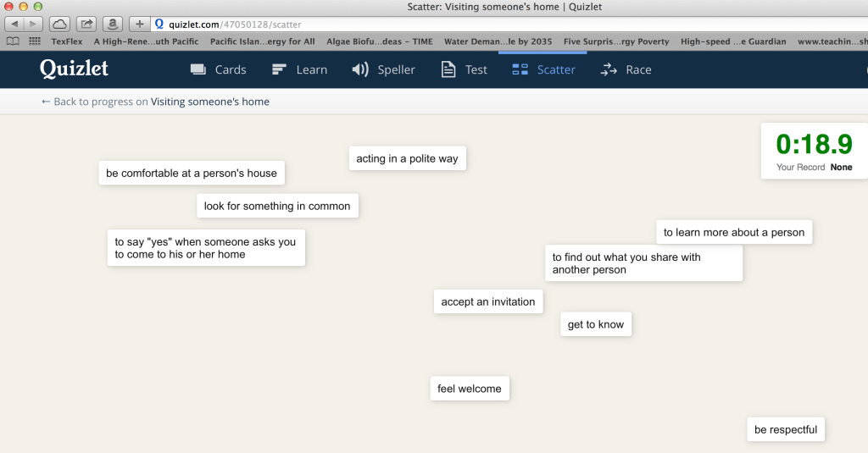Click 'Your Record None' text
This screenshot has height=453, width=868.
tap(814, 167)
